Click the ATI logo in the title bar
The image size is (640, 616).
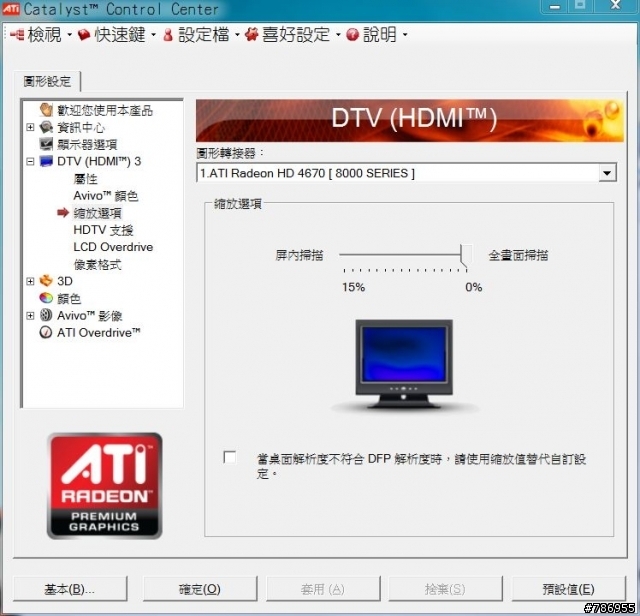[11, 9]
